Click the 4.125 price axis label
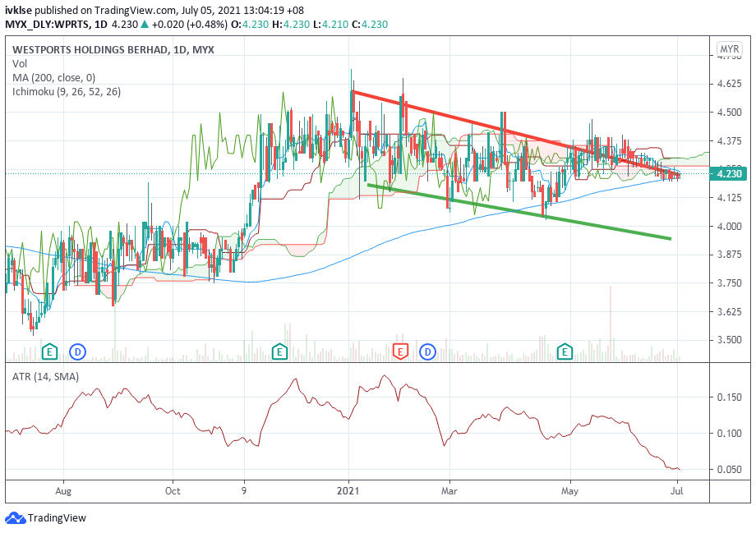This screenshot has height=533, width=756. 729,198
